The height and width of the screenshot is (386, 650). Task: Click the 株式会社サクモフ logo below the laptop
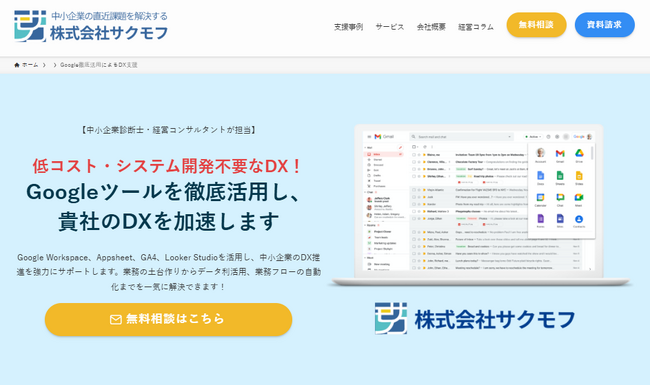click(475, 318)
